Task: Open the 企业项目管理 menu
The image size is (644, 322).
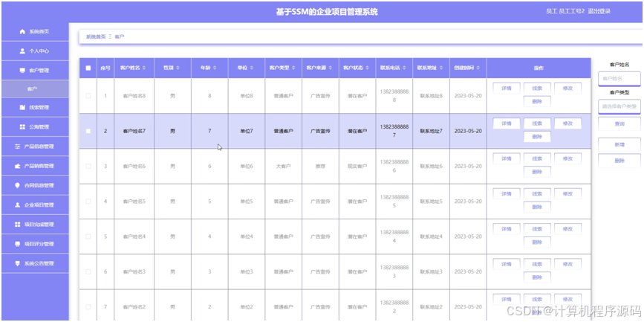Action: 35,205
